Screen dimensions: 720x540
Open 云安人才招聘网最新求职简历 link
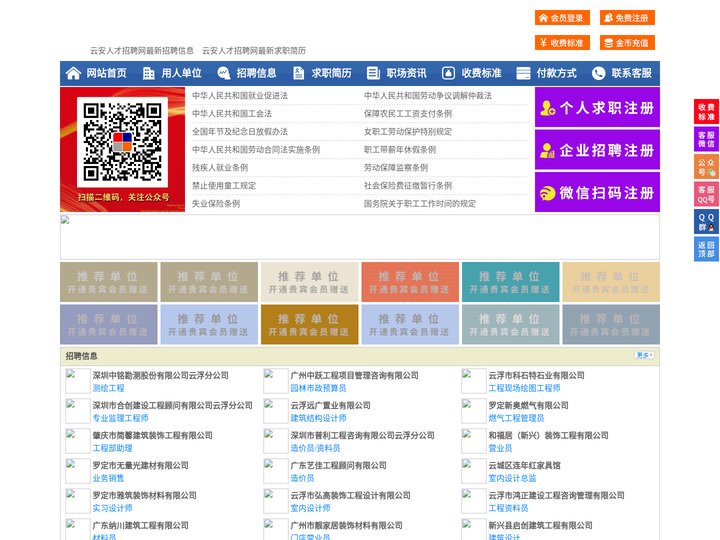point(254,51)
